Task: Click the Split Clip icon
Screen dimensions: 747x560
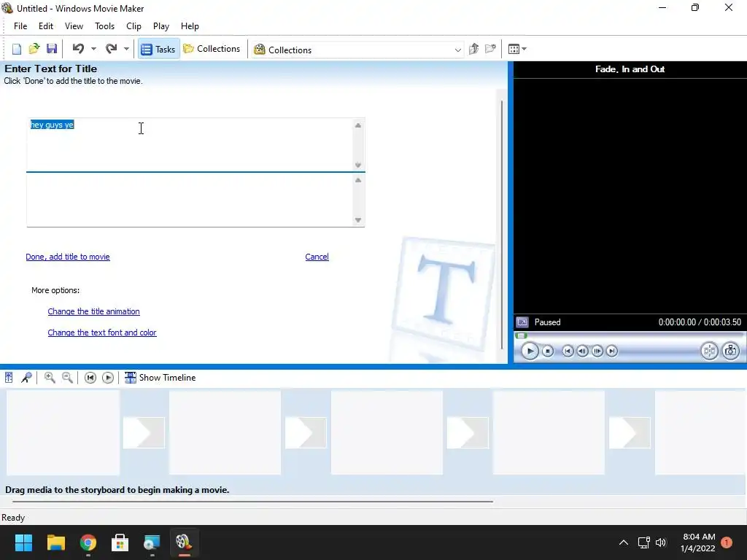Action: click(x=709, y=351)
